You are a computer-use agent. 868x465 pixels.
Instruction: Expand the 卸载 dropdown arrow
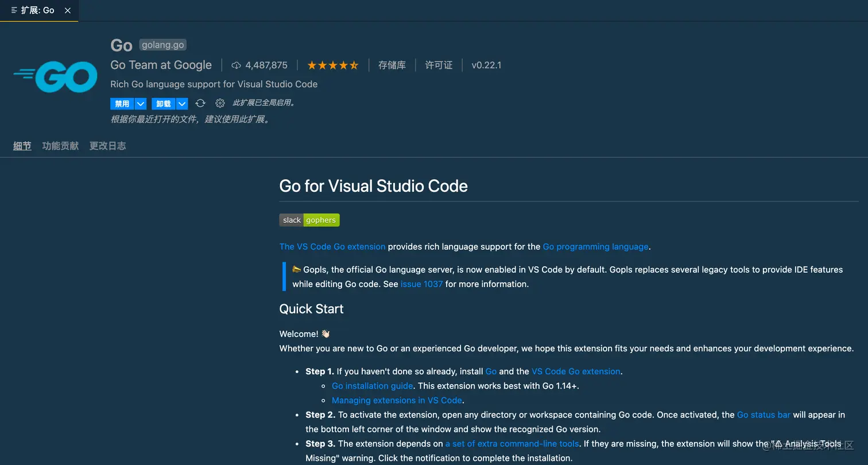pyautogui.click(x=182, y=104)
